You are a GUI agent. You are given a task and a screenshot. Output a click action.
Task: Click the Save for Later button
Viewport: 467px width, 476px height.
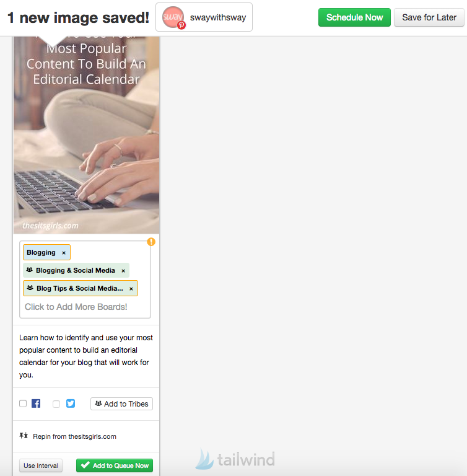[429, 17]
